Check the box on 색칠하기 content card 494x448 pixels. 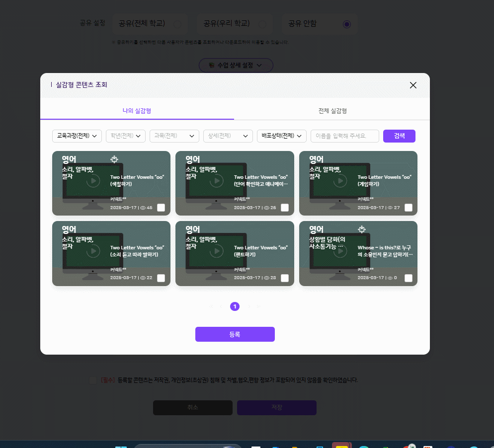pos(161,208)
